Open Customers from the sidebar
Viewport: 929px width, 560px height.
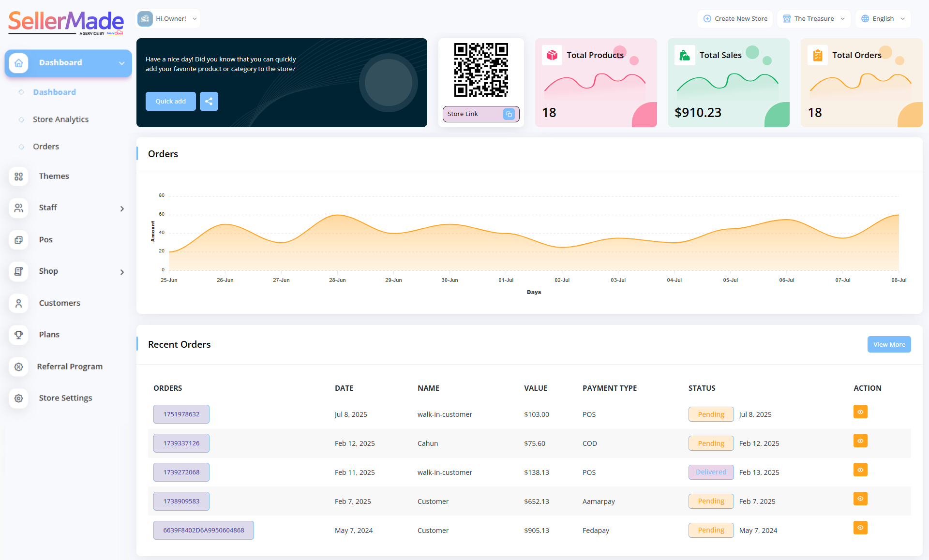pos(60,303)
